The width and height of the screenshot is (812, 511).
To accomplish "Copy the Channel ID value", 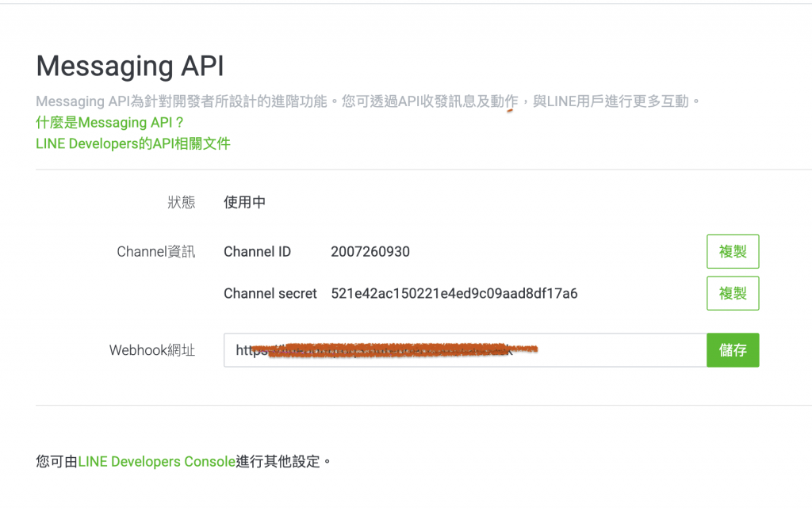I will [732, 251].
